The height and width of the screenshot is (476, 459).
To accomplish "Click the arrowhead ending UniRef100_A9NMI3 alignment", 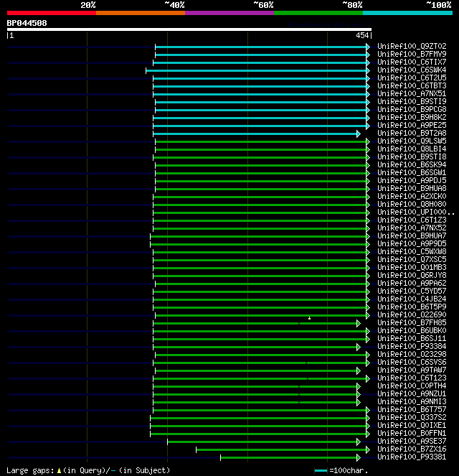I will click(x=359, y=402).
